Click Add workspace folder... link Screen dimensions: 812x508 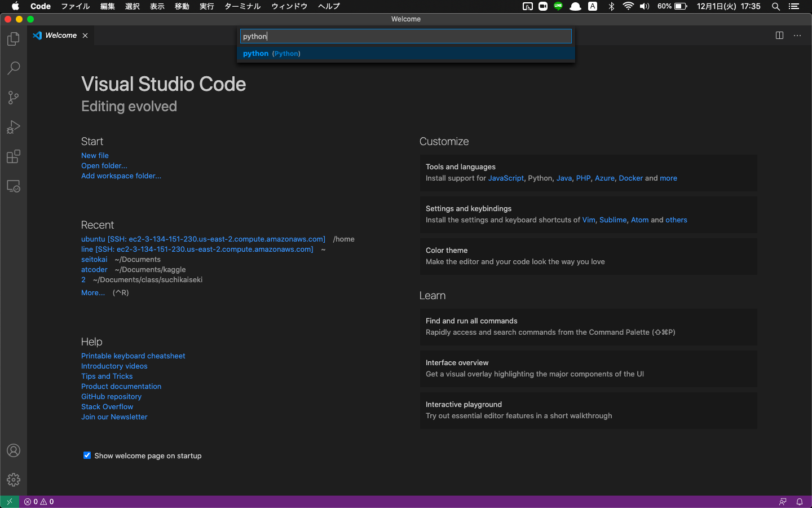121,176
